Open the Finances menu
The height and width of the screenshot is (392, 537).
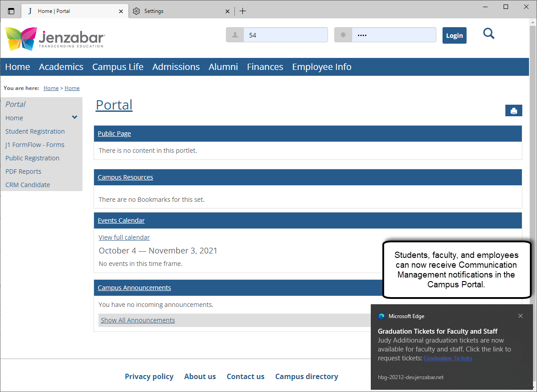tap(265, 67)
